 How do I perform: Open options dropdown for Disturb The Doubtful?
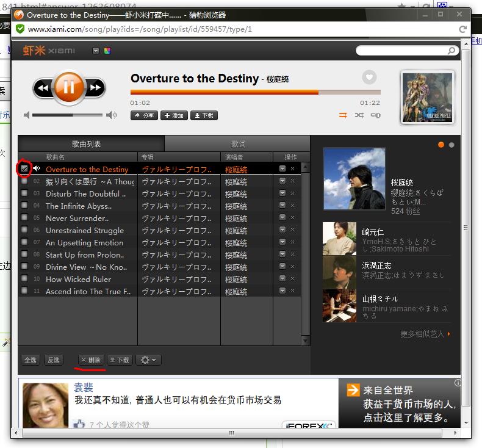click(282, 193)
